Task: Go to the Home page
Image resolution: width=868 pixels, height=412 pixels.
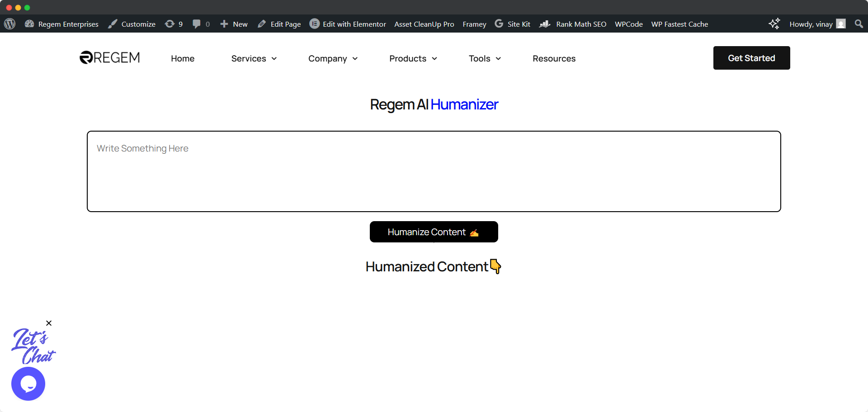Action: (183, 58)
